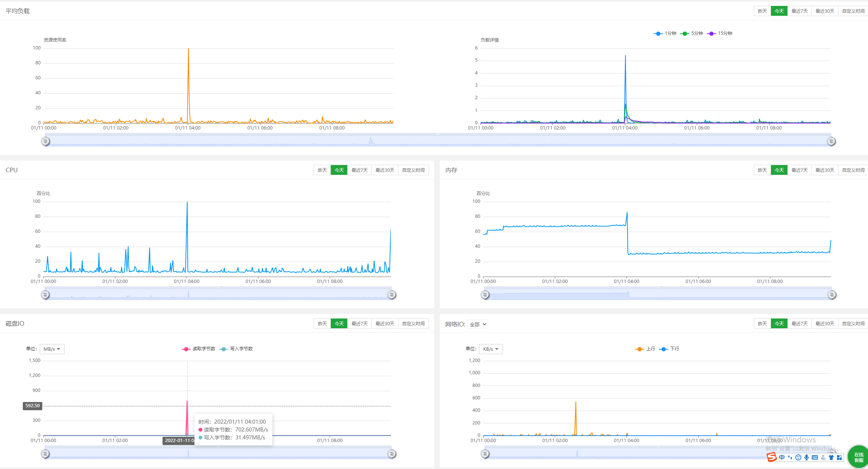Toggle 1分钟 series in load legend

point(665,33)
